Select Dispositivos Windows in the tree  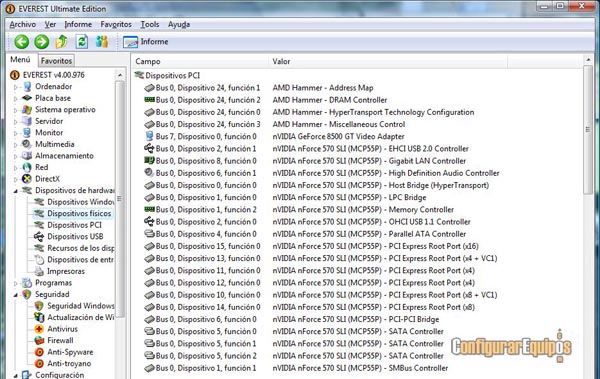pyautogui.click(x=80, y=202)
